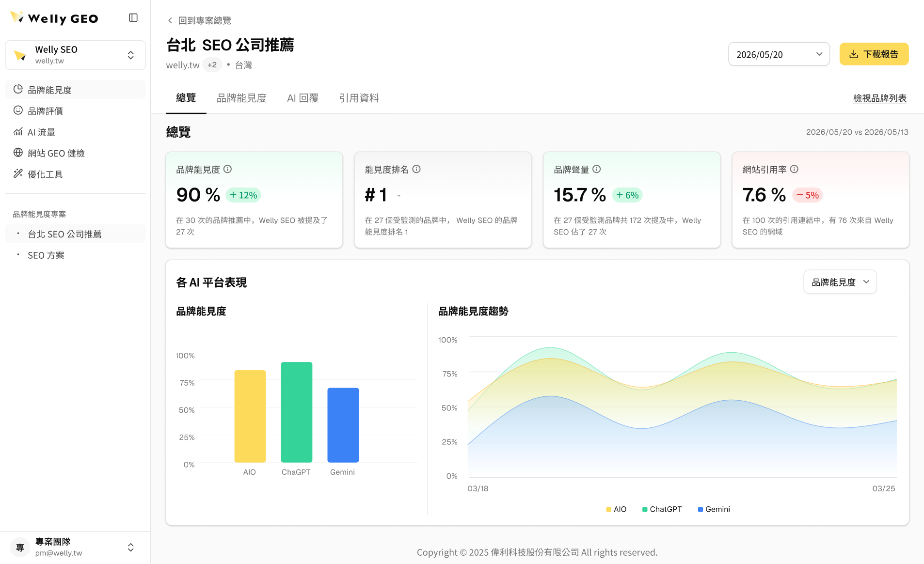This screenshot has height=564, width=924.
Task: Click the Welly GEO logo
Action: point(54,18)
